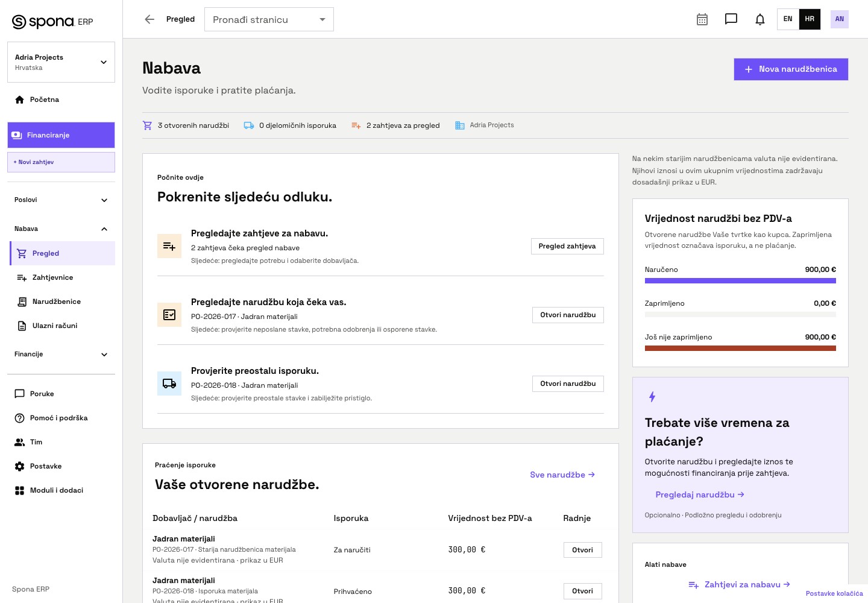This screenshot has height=603, width=868.
Task: Open Poruke in the sidebar
Action: 61,394
